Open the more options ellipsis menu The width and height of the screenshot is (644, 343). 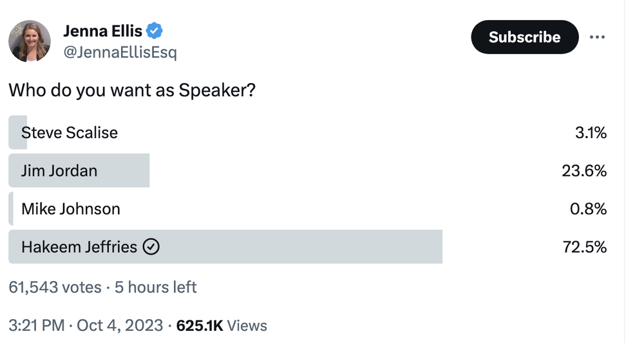coord(597,37)
